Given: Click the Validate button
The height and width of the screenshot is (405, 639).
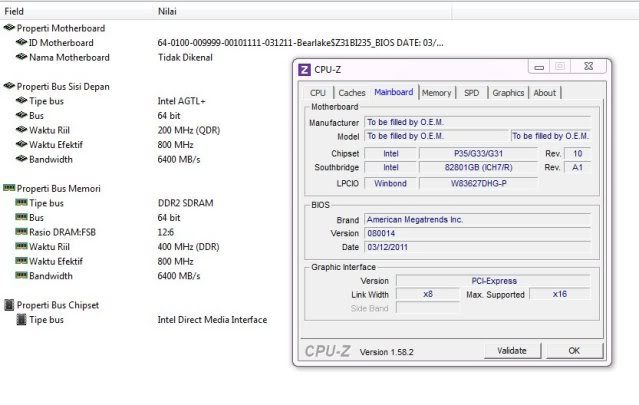Looking at the screenshot, I should pos(512,350).
